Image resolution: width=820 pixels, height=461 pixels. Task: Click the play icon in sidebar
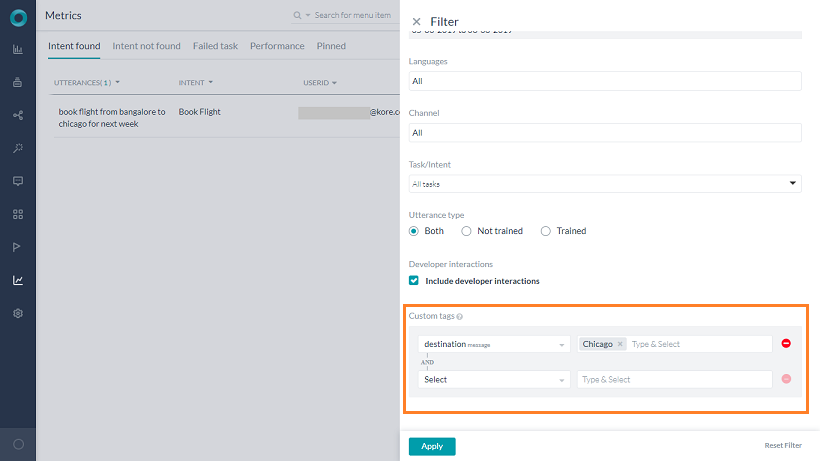pyautogui.click(x=18, y=247)
